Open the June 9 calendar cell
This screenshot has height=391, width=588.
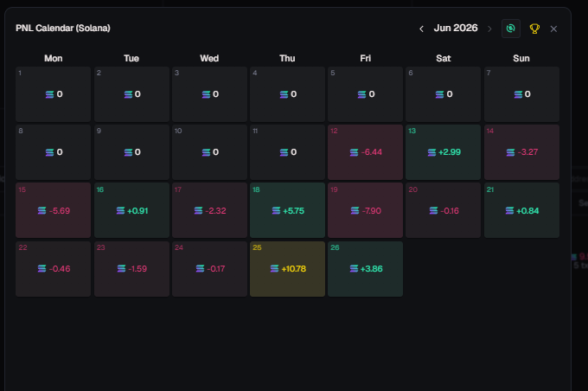[x=132, y=152]
